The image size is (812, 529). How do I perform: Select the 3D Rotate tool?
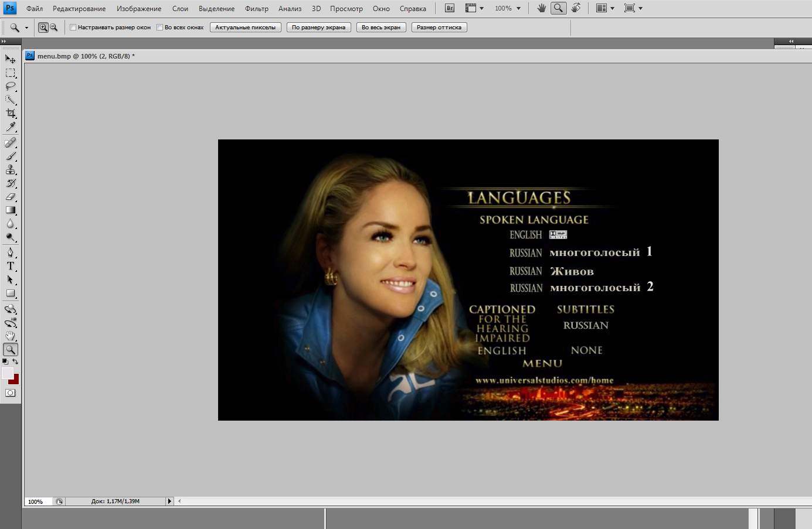[11, 309]
